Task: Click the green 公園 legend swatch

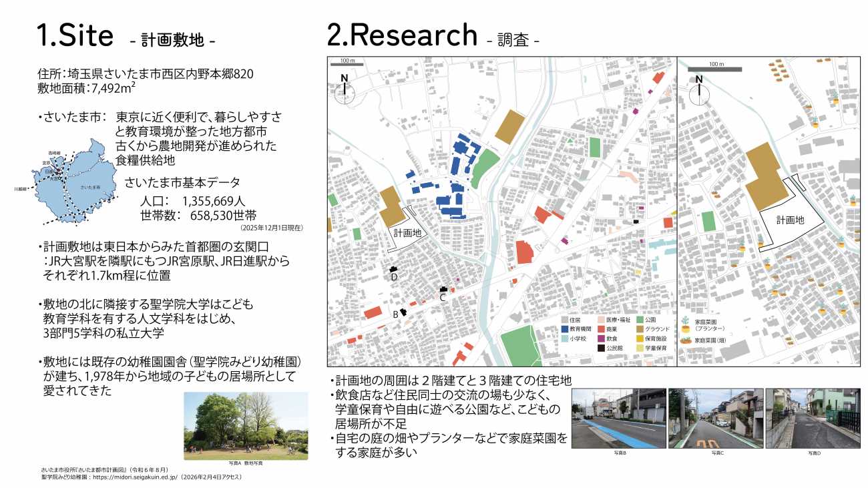Action: (x=640, y=320)
